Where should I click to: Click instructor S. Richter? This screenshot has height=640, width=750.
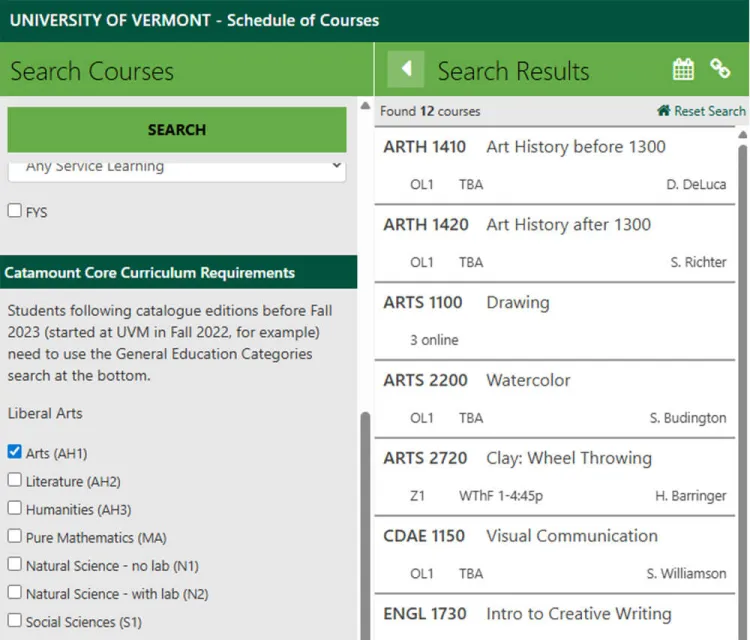coord(698,263)
